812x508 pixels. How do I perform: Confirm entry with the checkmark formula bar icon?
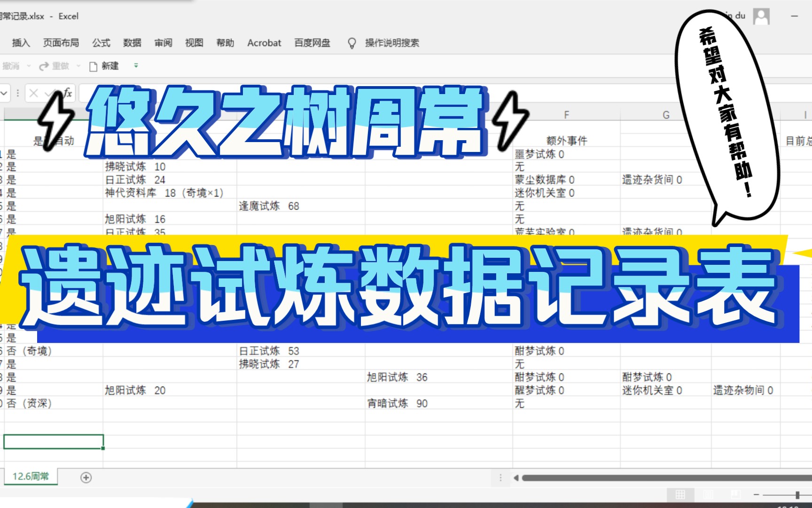point(49,94)
